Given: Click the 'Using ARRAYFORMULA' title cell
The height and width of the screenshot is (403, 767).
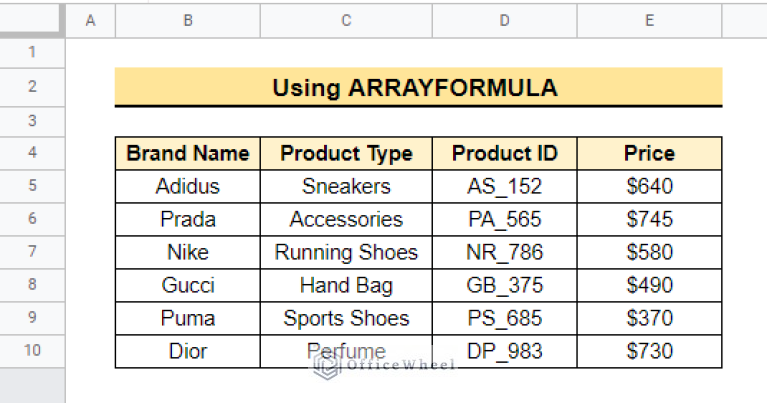Looking at the screenshot, I should 418,87.
